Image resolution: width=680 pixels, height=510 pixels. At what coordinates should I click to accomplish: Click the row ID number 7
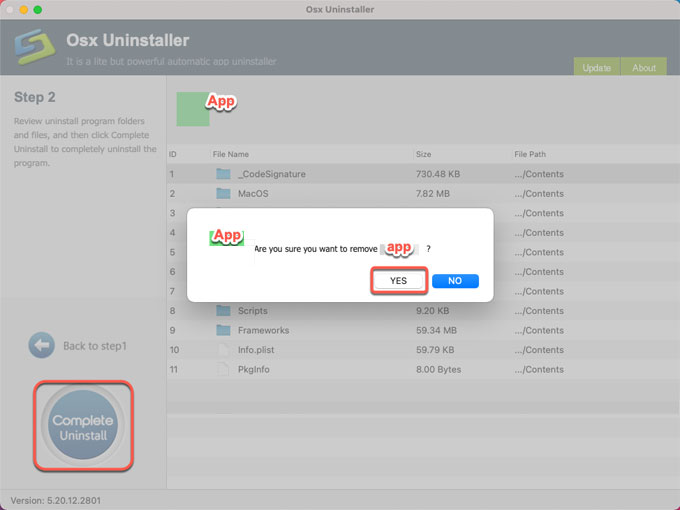[173, 291]
